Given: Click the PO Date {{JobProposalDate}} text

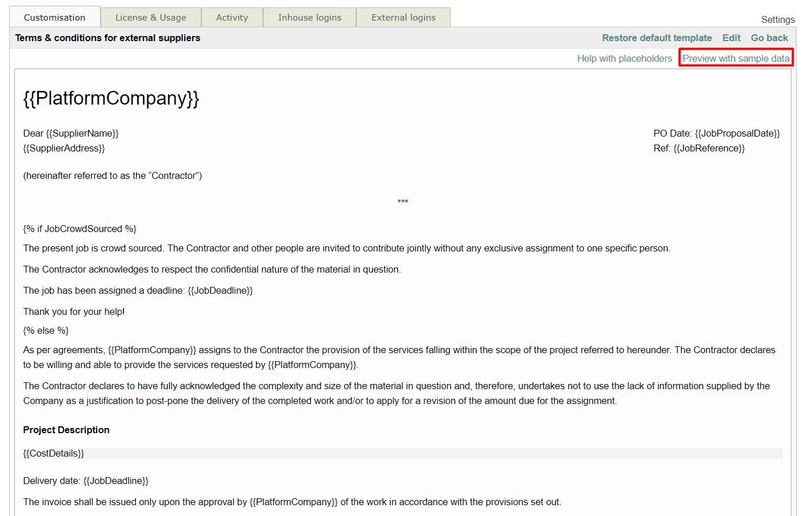Looking at the screenshot, I should pyautogui.click(x=716, y=133).
